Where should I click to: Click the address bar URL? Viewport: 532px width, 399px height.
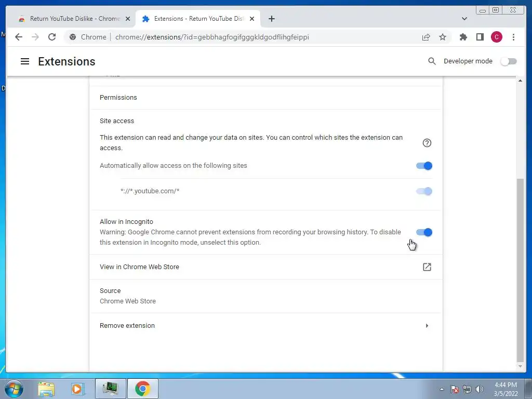(212, 37)
